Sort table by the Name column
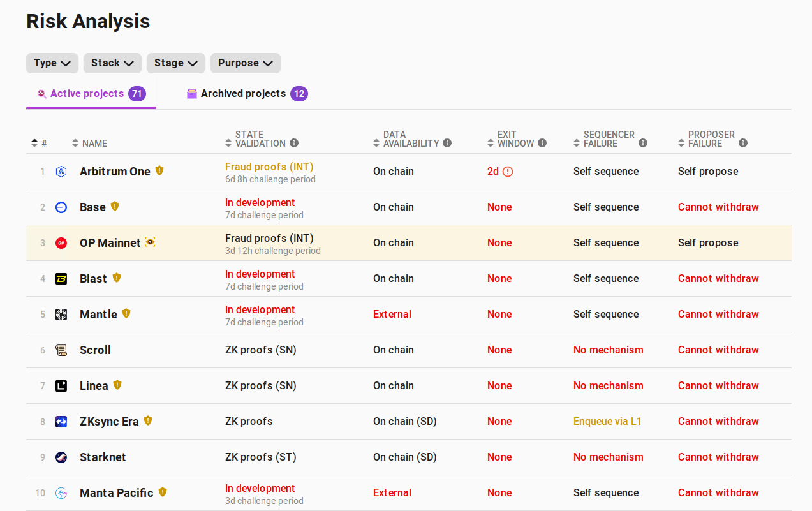This screenshot has width=812, height=511. point(89,144)
